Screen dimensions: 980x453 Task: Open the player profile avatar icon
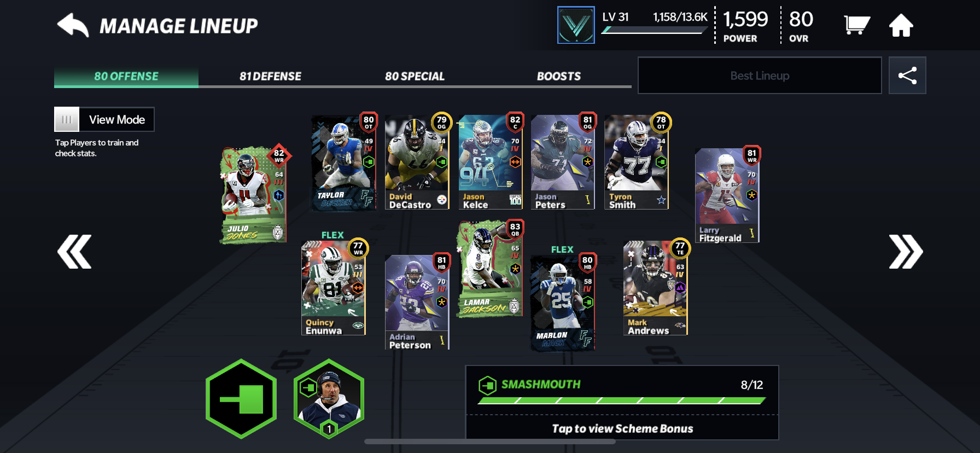[576, 25]
